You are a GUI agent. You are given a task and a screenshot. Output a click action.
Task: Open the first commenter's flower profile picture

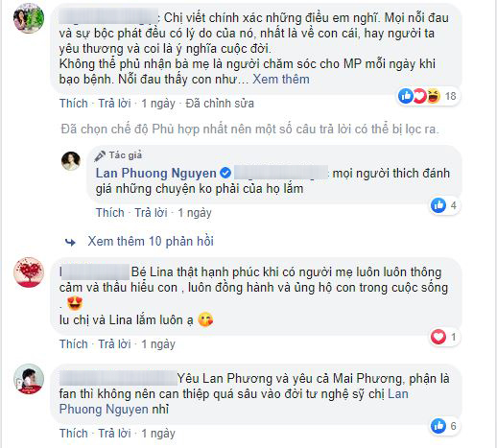click(x=29, y=18)
